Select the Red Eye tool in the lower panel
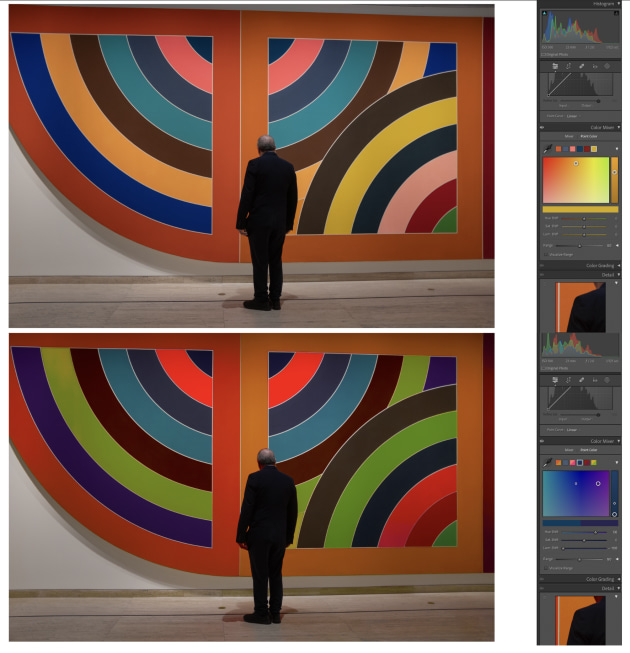This screenshot has height=653, width=630. (x=595, y=380)
